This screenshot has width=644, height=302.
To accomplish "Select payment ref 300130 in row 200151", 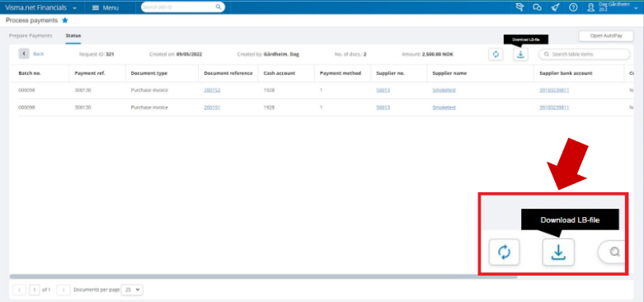I will coord(82,107).
